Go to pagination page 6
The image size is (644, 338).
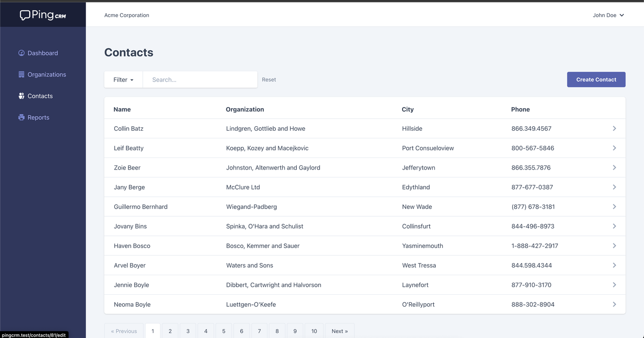[x=242, y=331]
